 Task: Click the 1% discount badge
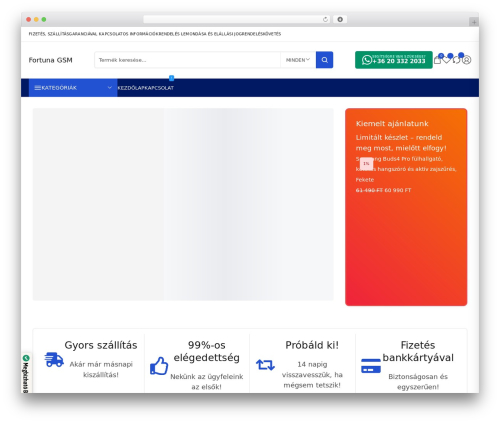(366, 164)
